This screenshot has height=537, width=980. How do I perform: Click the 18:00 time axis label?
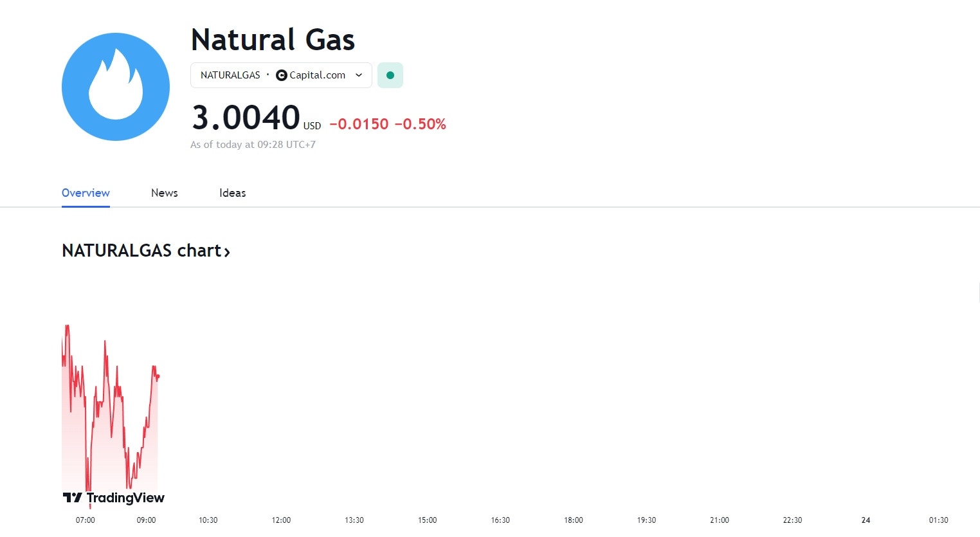pyautogui.click(x=574, y=520)
